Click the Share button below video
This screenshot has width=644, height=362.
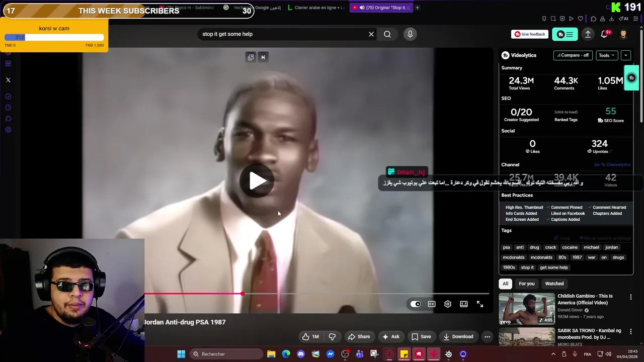(359, 337)
